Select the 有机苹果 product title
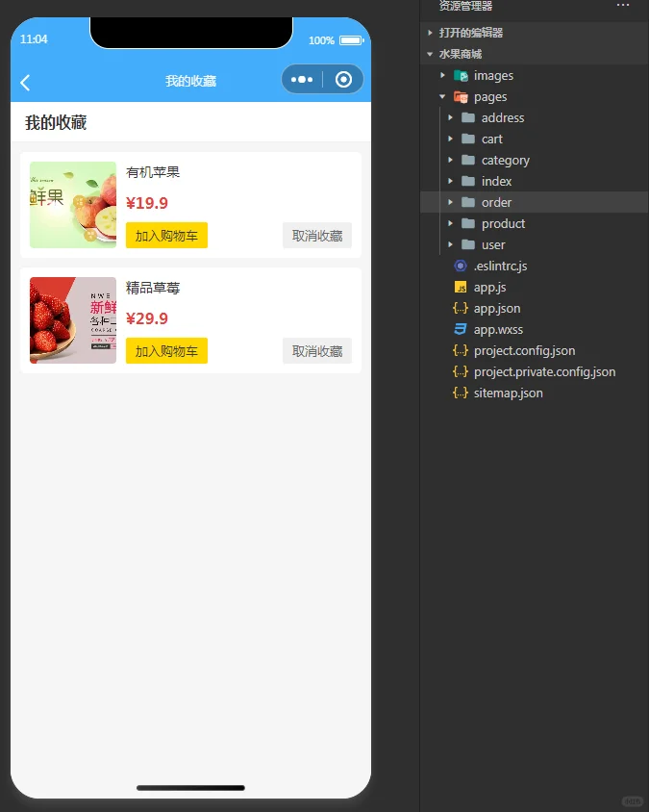649x812 pixels. click(153, 172)
